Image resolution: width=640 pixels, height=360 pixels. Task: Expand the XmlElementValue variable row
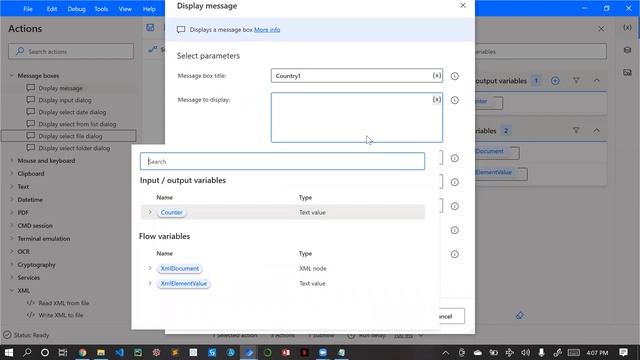click(150, 283)
